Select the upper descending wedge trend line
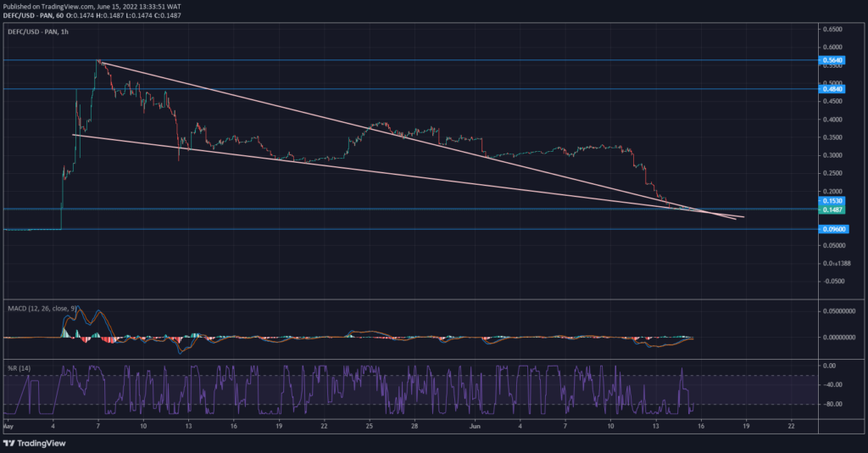This screenshot has height=453, width=868. (x=420, y=141)
